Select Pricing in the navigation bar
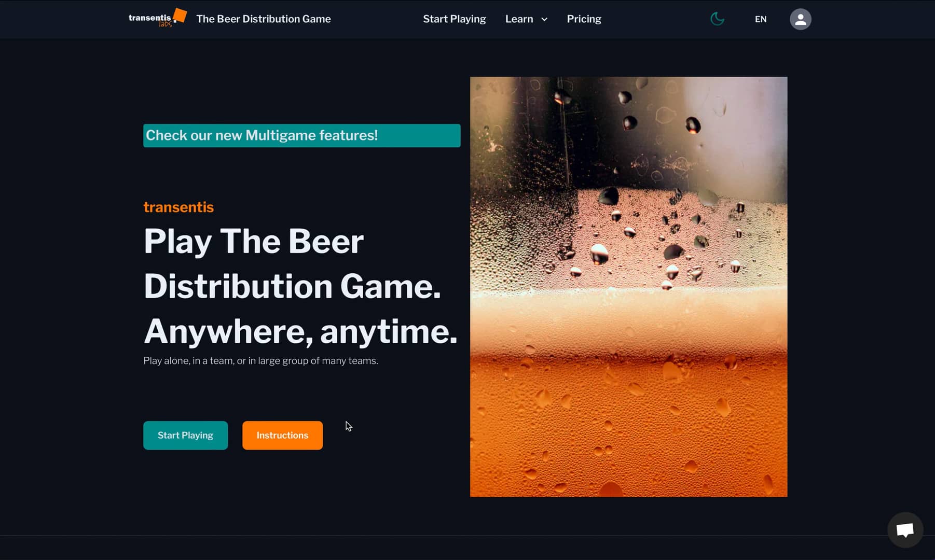The width and height of the screenshot is (935, 560). coord(584,19)
